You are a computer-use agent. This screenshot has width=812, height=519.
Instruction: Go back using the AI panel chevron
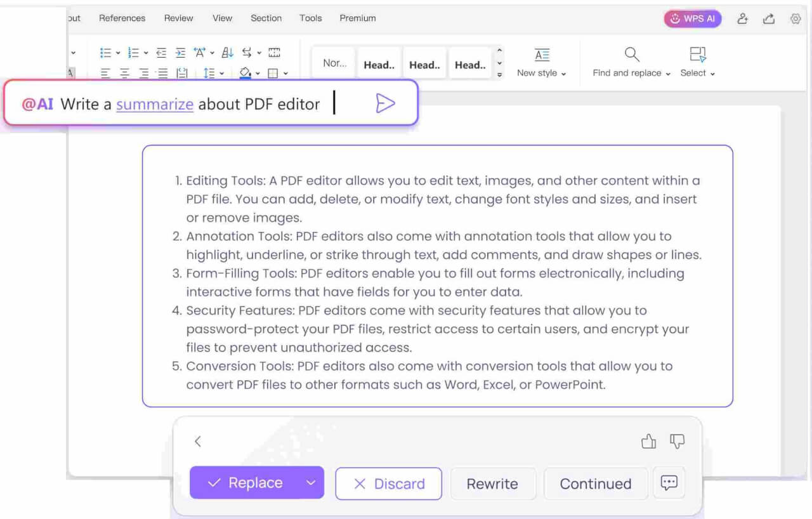point(198,442)
